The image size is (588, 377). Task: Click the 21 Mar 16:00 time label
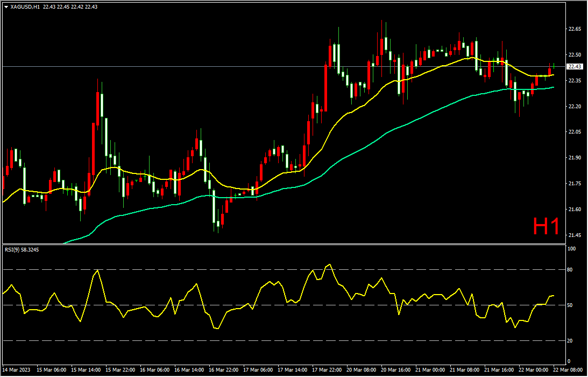(499, 370)
